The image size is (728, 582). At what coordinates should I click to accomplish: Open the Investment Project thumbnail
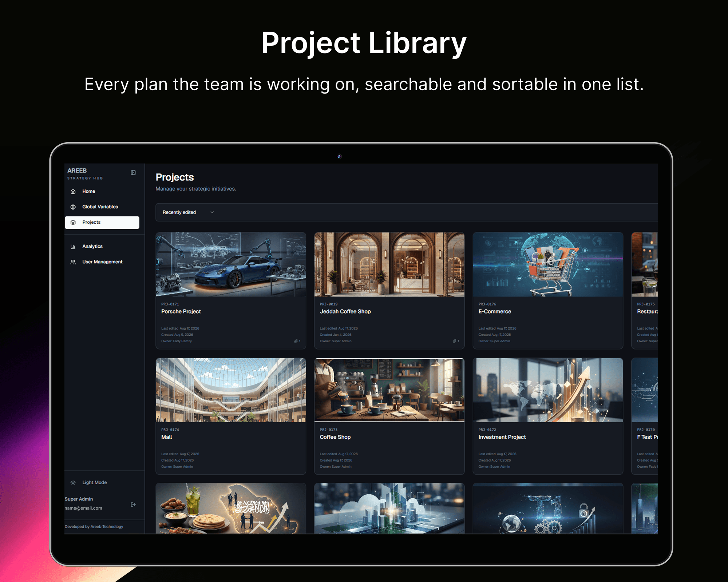tap(548, 390)
